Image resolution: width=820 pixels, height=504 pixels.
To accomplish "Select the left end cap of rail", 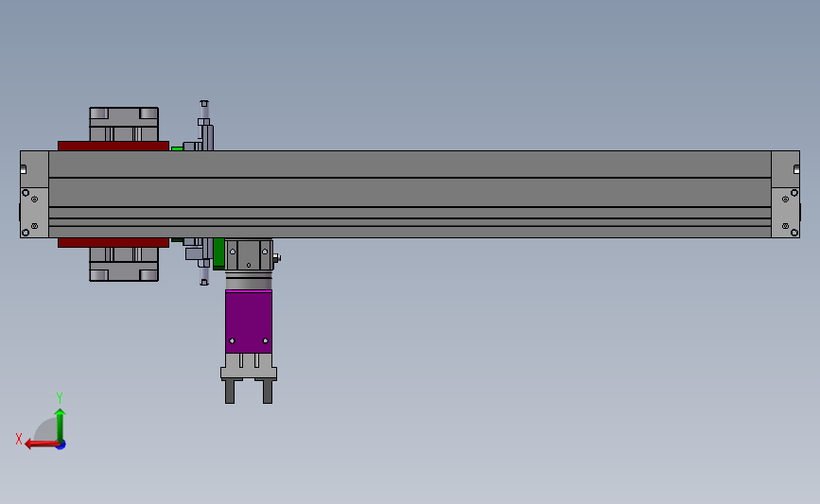I will point(34,194).
